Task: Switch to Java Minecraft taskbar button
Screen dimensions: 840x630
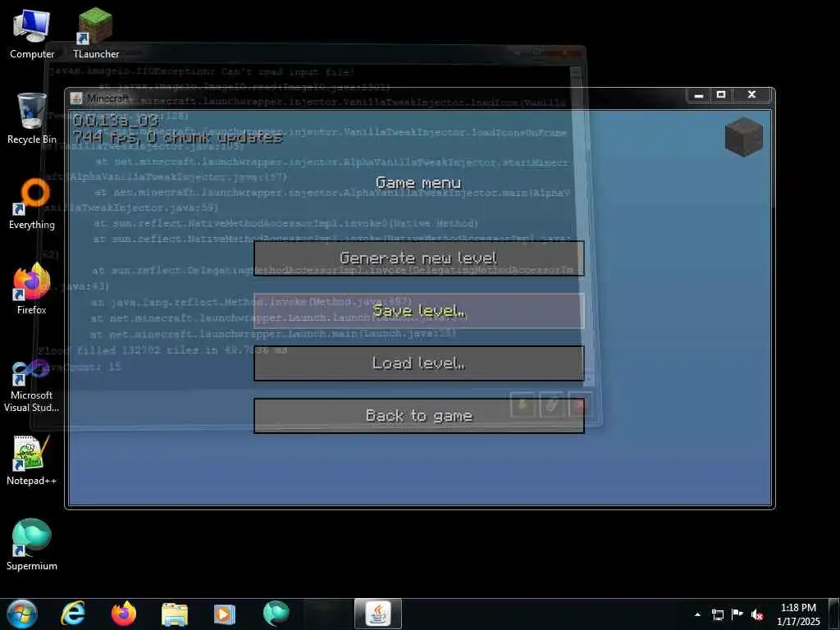Action: coord(378,614)
